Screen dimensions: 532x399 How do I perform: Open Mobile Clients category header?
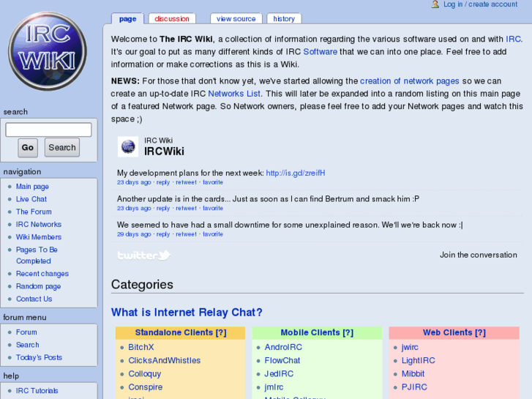[317, 332]
